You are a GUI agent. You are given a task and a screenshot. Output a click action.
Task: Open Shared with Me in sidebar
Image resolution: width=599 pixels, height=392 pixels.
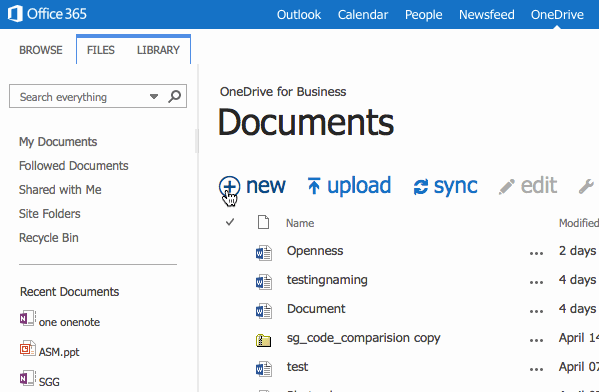click(x=60, y=190)
